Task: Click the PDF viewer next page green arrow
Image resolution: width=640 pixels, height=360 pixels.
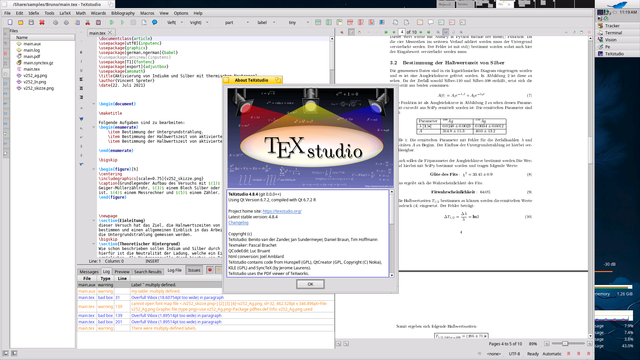Action: point(421,32)
